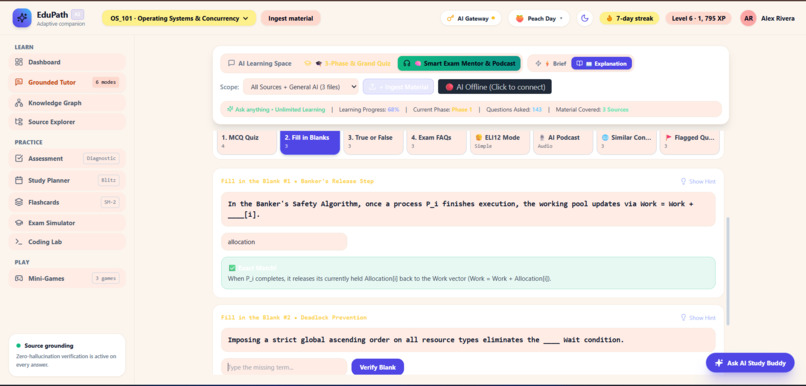Switch to AI Learning Space tab
This screenshot has width=806, height=386.
(x=260, y=64)
